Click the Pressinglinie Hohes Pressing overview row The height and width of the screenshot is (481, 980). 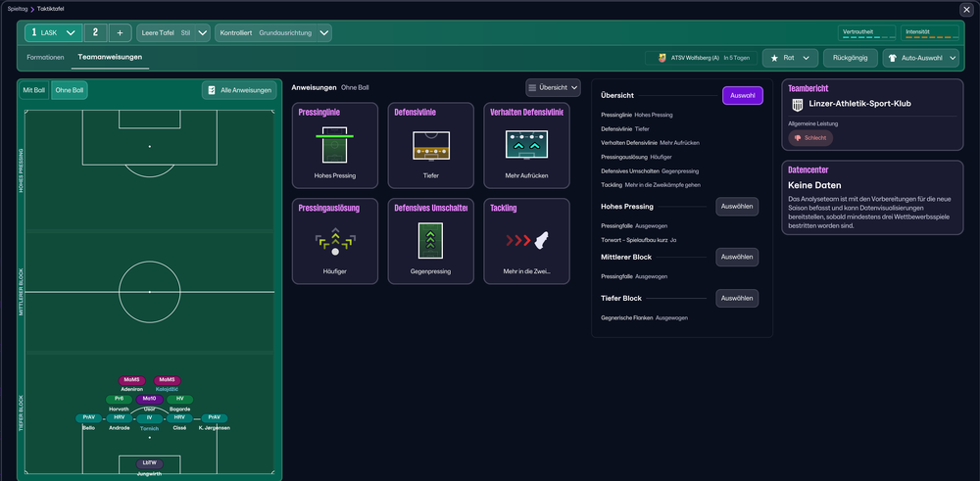click(x=637, y=115)
